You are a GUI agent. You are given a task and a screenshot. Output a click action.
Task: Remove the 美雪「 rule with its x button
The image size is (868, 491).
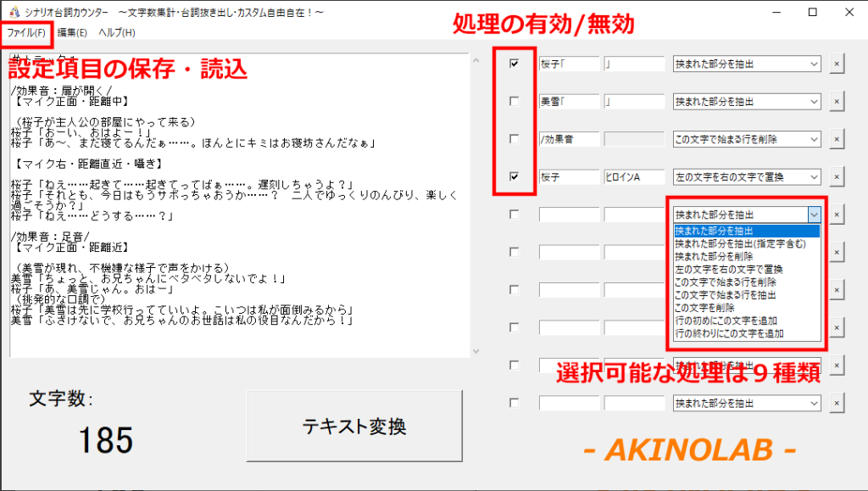[837, 102]
